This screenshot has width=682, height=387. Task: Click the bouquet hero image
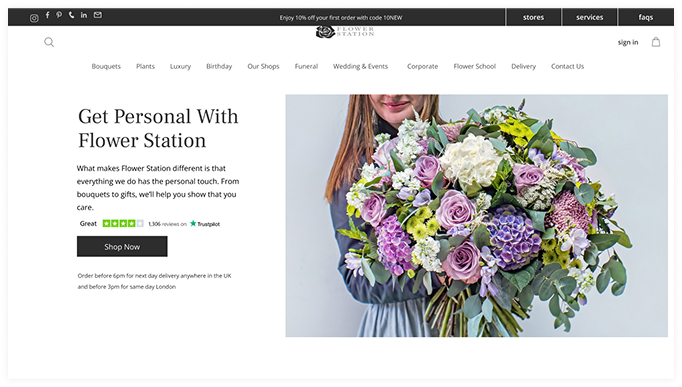tap(477, 216)
